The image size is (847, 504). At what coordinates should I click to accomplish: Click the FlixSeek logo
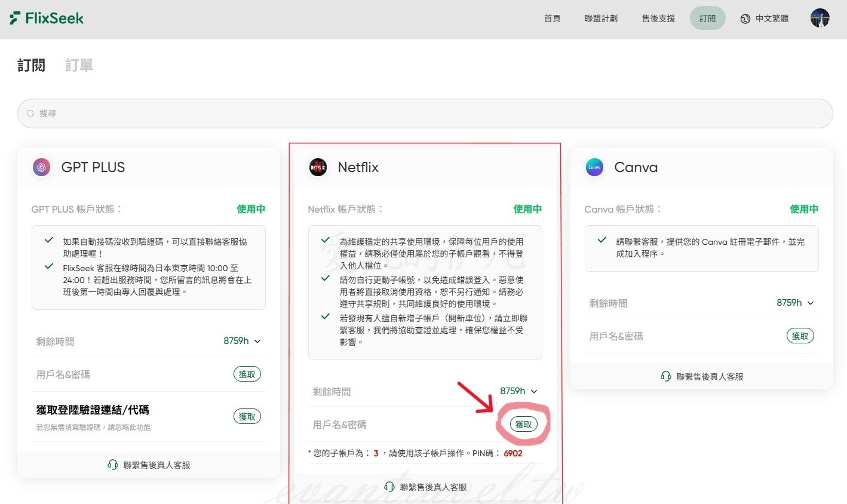point(47,19)
